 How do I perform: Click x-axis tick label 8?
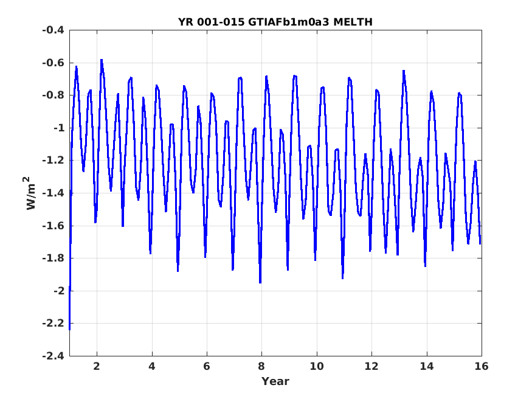(261, 366)
